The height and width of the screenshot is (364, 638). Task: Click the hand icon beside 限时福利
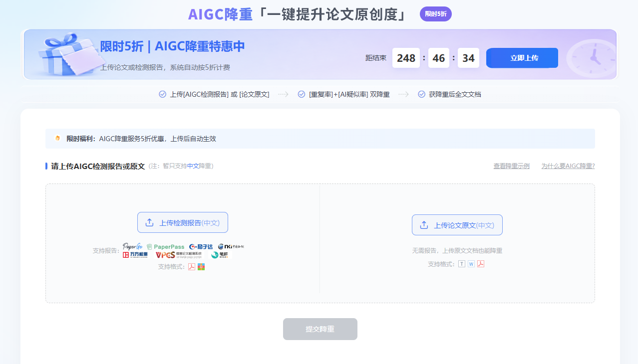(x=57, y=139)
